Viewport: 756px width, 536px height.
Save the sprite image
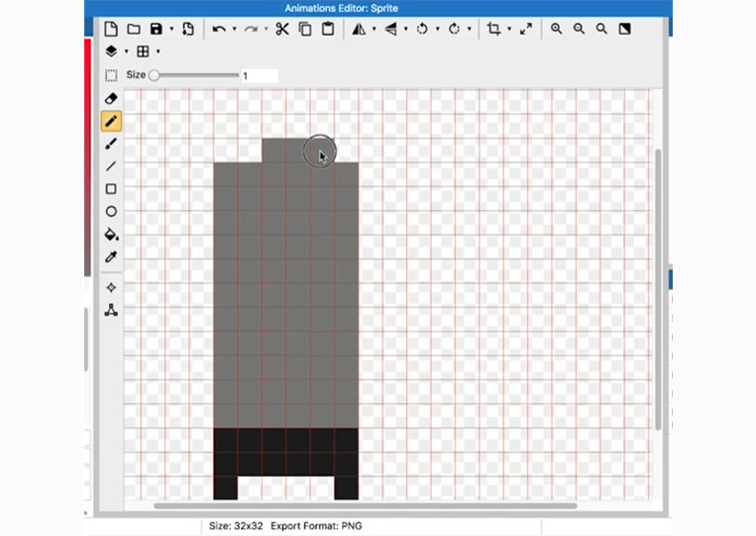157,29
